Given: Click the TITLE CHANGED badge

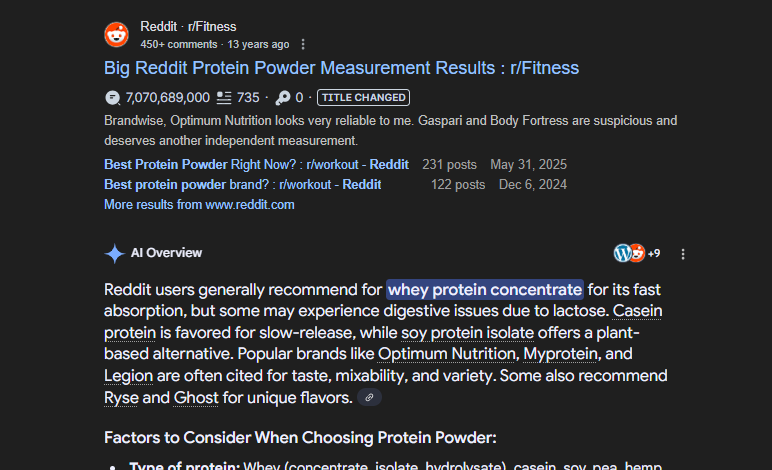Looking at the screenshot, I should pyautogui.click(x=363, y=97).
